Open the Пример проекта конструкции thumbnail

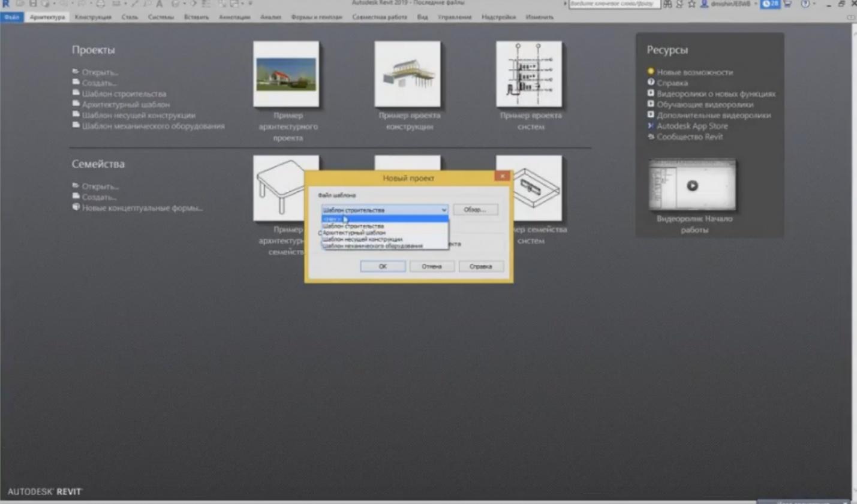point(408,74)
